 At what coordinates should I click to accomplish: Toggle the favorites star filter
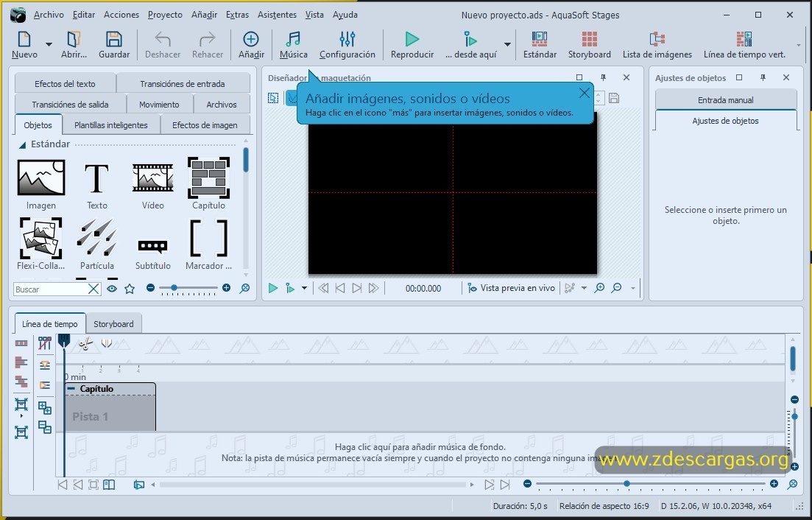click(x=130, y=289)
